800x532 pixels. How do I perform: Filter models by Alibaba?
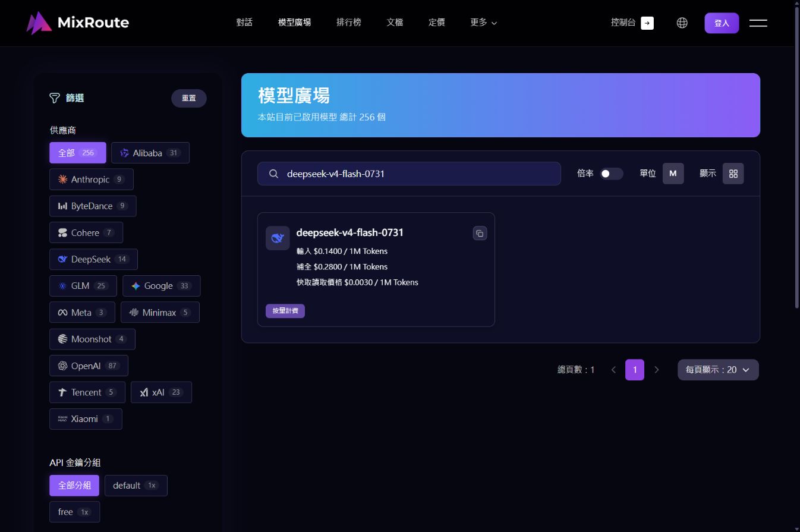click(x=150, y=153)
